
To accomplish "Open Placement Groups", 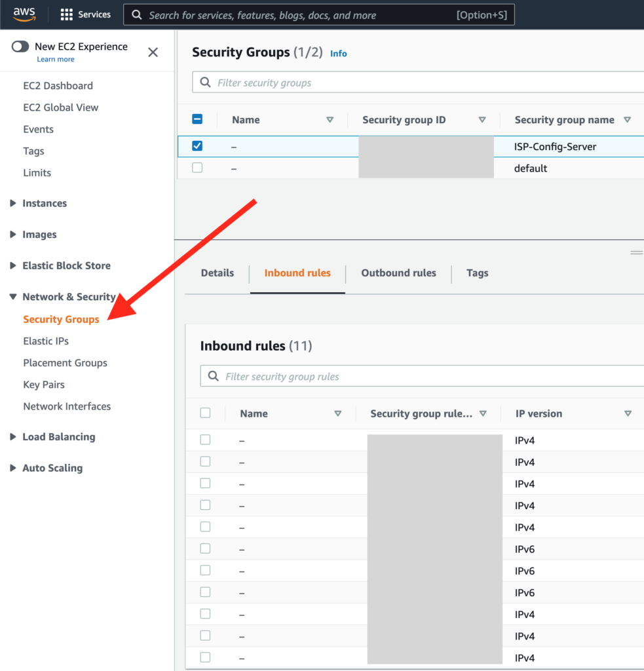I will point(65,363).
